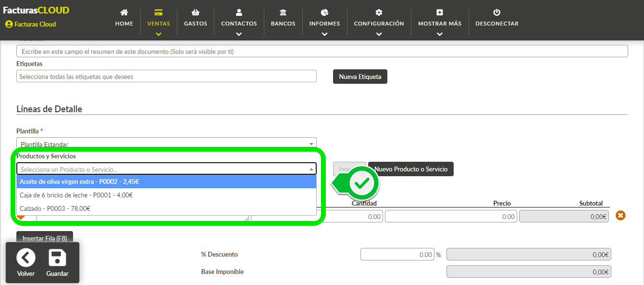The image size is (644, 285).
Task: Open the Home icon in navigation
Action: [124, 13]
